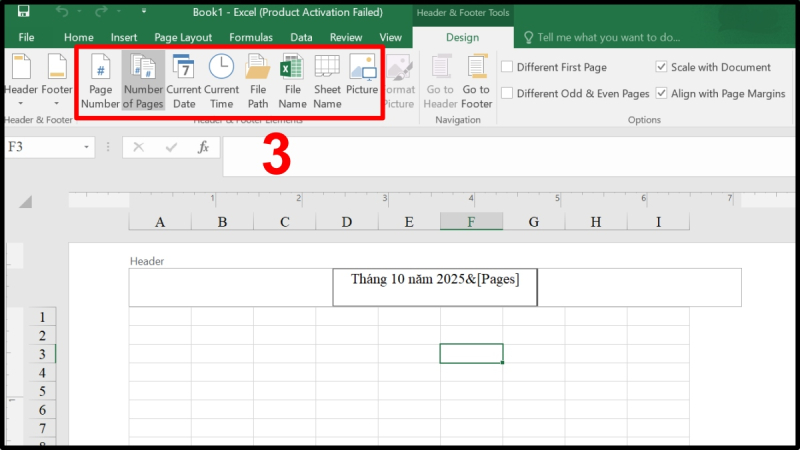Screen dimensions: 800x450
Task: Select column B header
Action: pyautogui.click(x=222, y=222)
